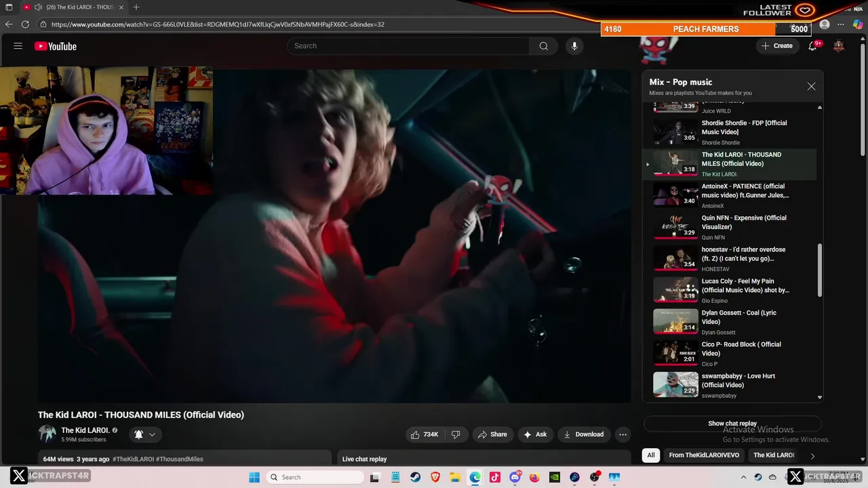This screenshot has width=868, height=488.
Task: Click the #TheKidLAROI hashtag
Action: click(133, 459)
